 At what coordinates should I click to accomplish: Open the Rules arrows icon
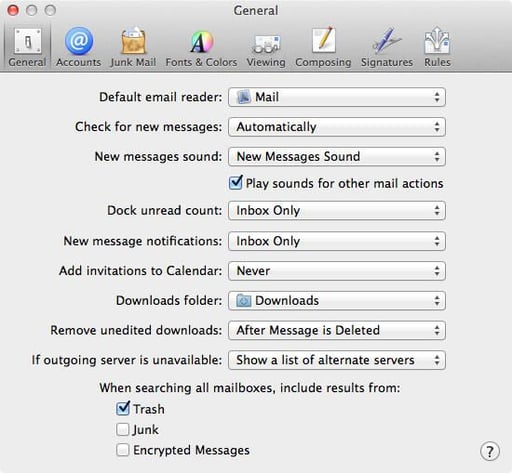point(437,40)
